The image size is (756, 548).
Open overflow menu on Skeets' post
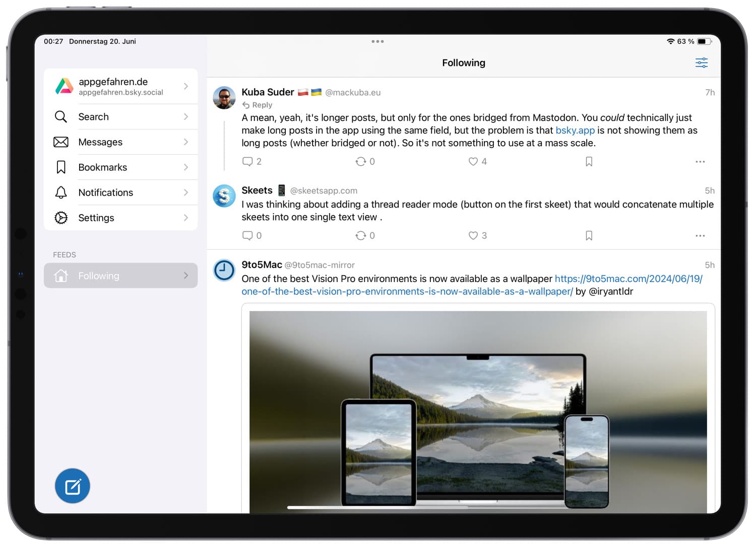(x=700, y=235)
